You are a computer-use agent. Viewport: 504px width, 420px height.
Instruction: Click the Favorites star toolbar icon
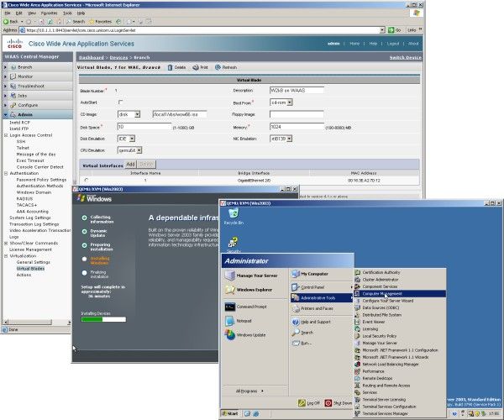coord(92,22)
